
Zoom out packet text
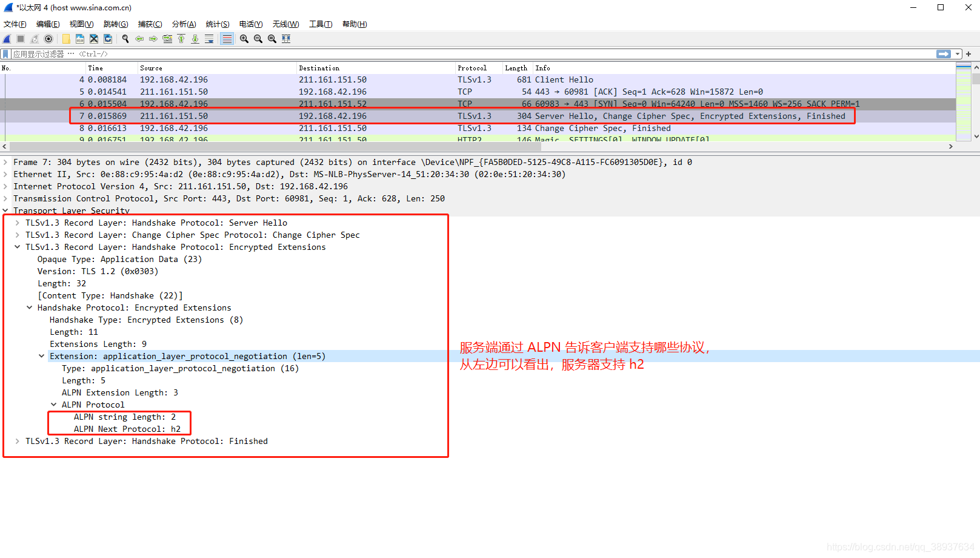point(258,39)
